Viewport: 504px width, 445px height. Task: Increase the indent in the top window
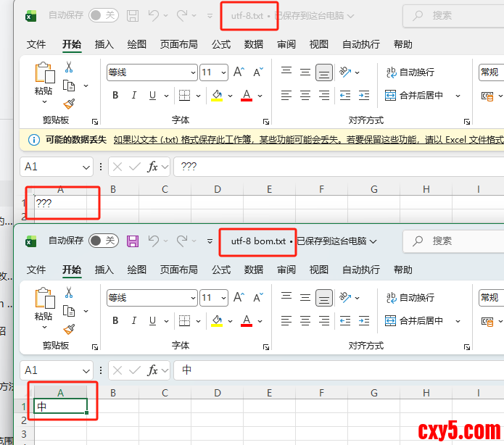pos(364,96)
